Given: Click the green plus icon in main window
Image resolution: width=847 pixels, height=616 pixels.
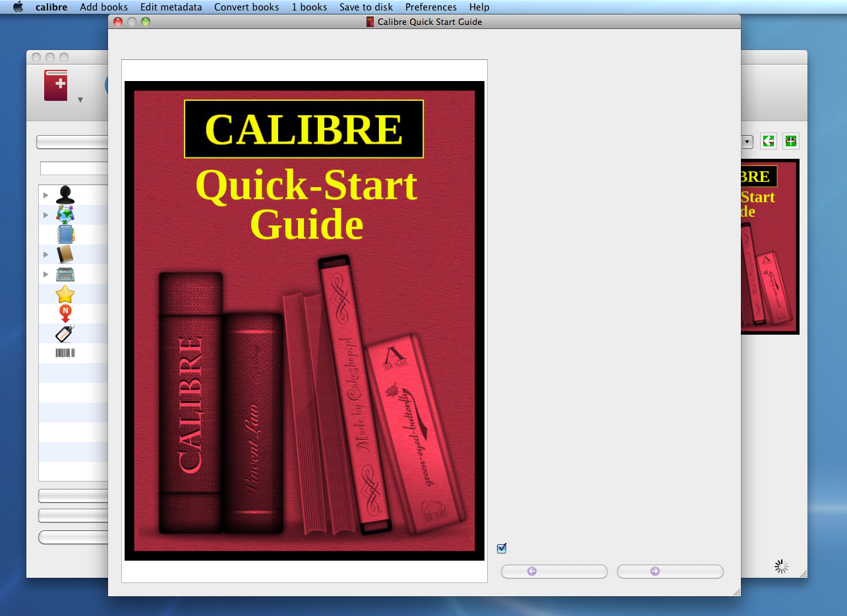Looking at the screenshot, I should pyautogui.click(x=791, y=141).
